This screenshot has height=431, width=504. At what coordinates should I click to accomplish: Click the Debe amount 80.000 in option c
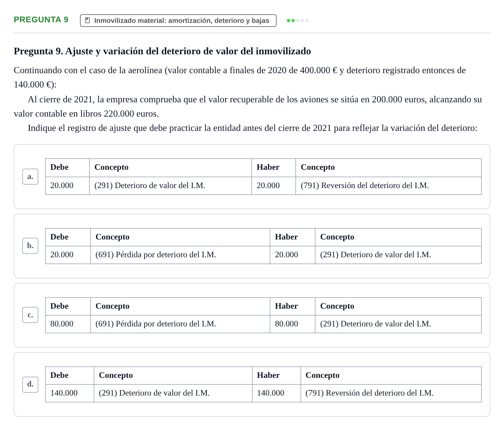(62, 324)
